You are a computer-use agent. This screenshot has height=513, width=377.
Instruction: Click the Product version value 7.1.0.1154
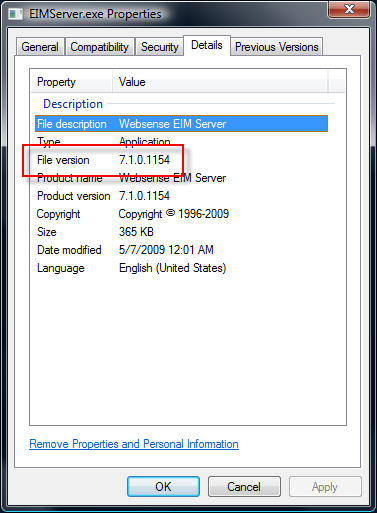(144, 196)
